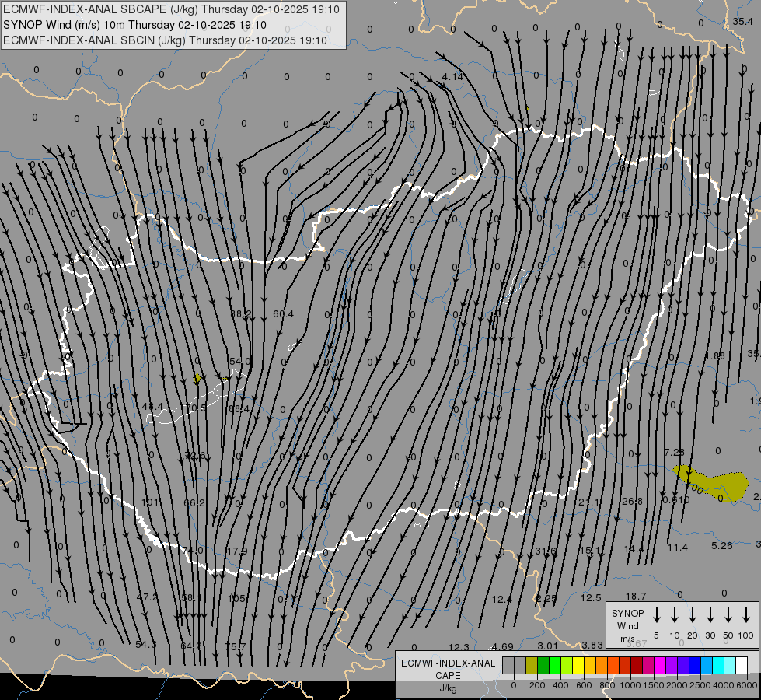Screen dimensions: 761x700
Task: Click the '1.88' value on the map
Action: (x=715, y=356)
